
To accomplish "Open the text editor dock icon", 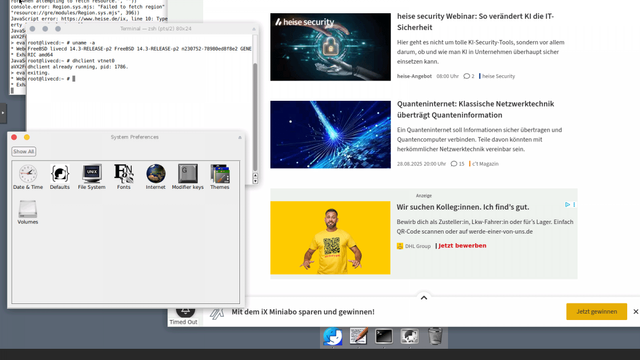I will (x=358, y=337).
